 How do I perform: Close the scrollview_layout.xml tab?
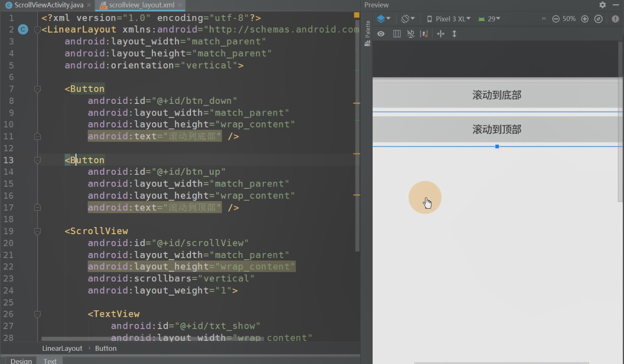click(x=180, y=5)
